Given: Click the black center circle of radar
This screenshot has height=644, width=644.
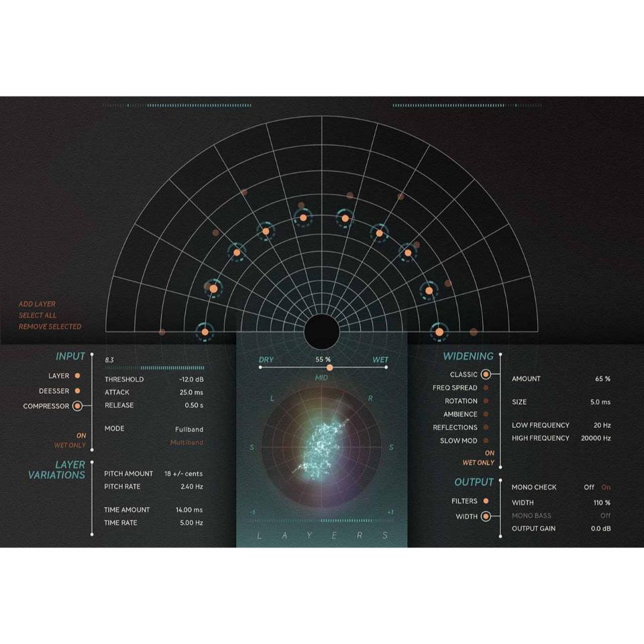Looking at the screenshot, I should coord(322,331).
